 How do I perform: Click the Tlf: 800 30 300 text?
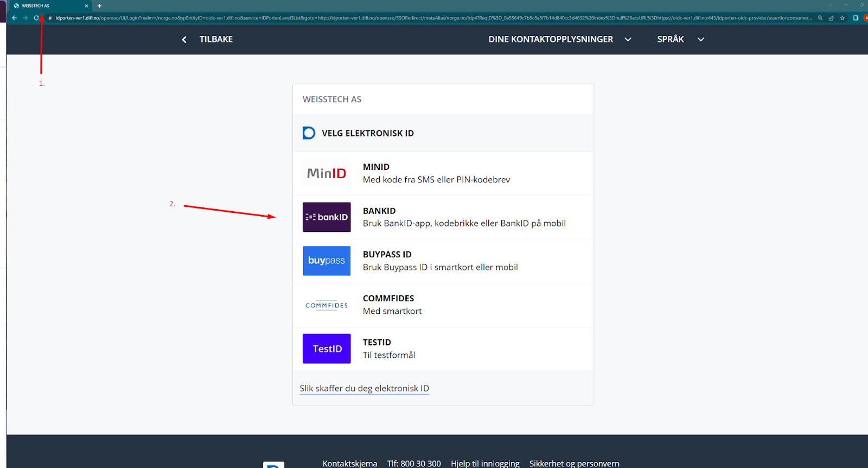coord(414,464)
